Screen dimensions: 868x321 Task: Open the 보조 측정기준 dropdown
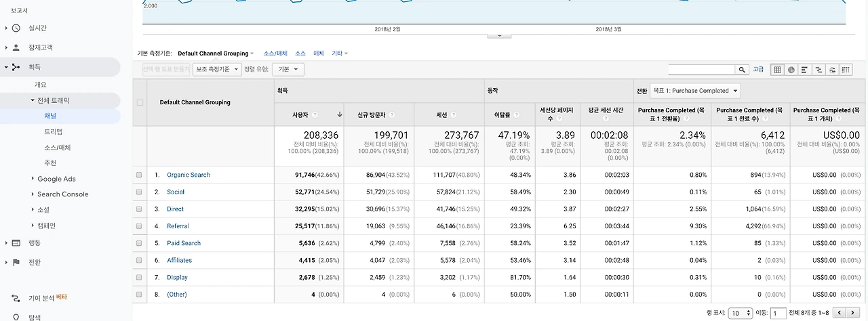pos(217,69)
